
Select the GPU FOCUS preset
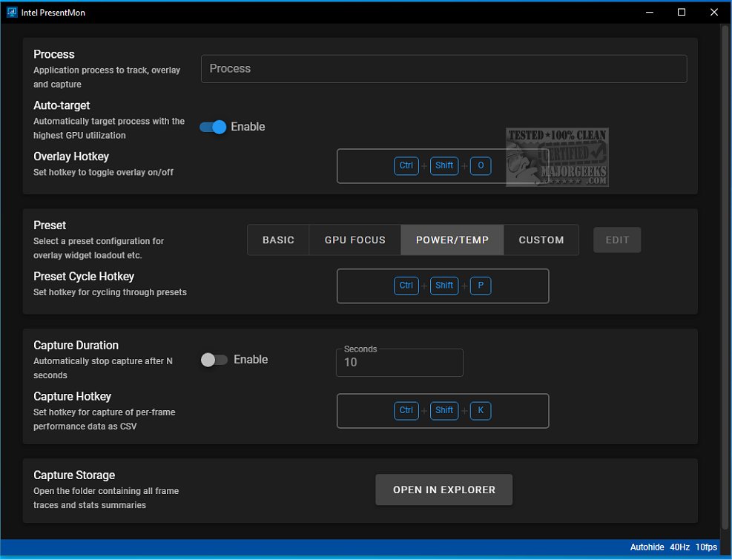[x=355, y=240]
